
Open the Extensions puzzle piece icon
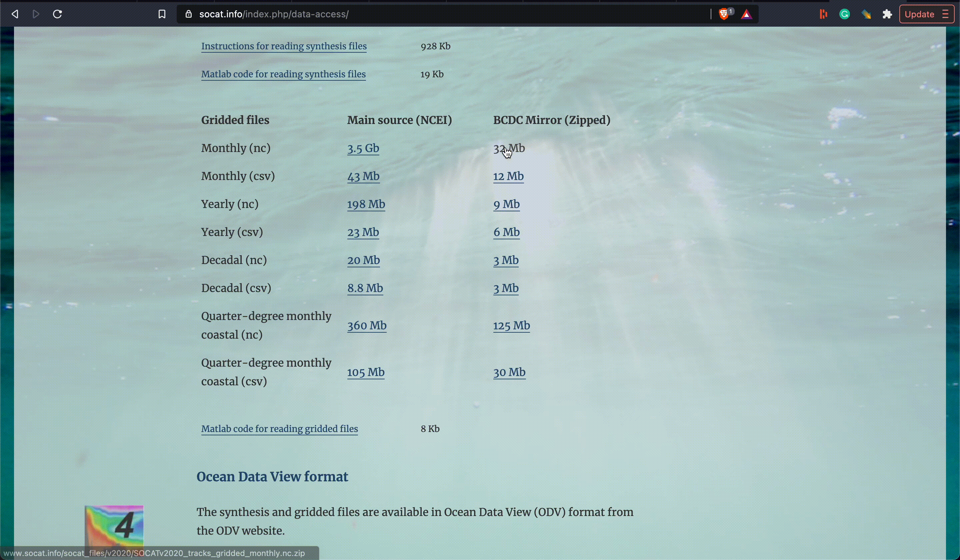(887, 14)
